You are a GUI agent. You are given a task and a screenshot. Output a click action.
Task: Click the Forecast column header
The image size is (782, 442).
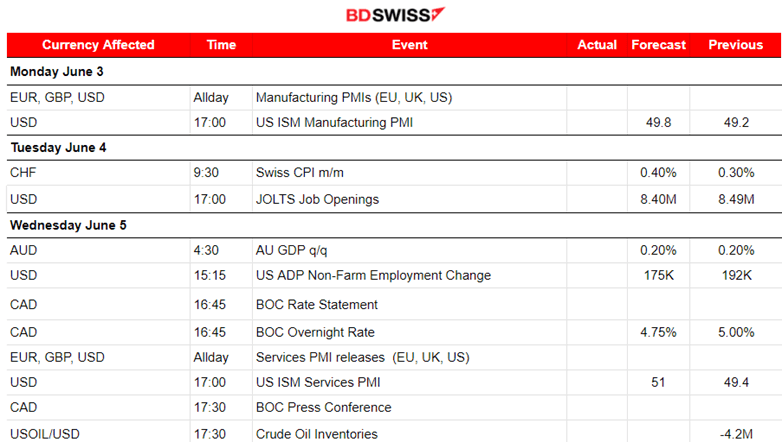point(658,45)
